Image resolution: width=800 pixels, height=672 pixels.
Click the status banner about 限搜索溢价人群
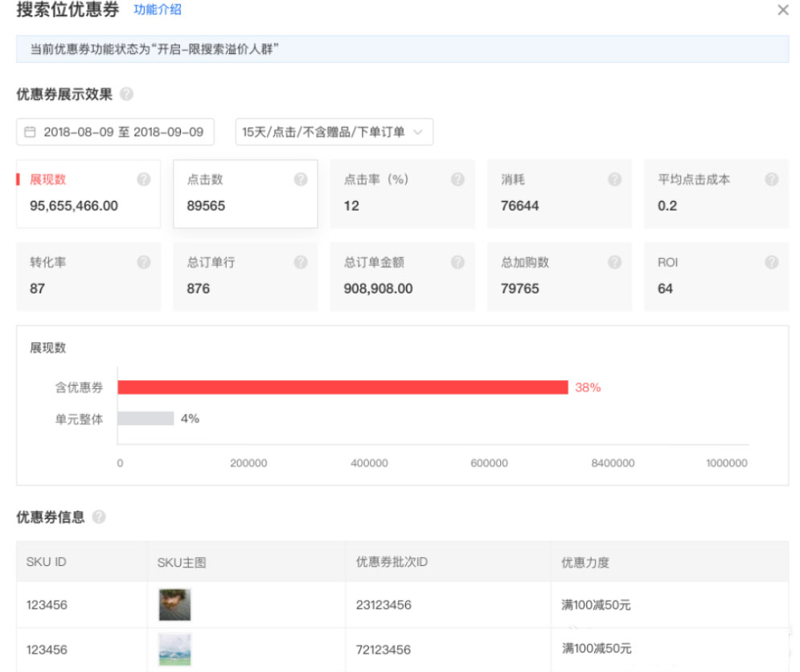point(400,50)
